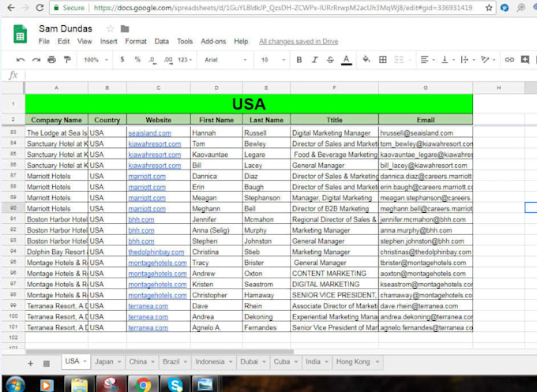
Task: Click the browser back arrow
Action: [x=11, y=8]
